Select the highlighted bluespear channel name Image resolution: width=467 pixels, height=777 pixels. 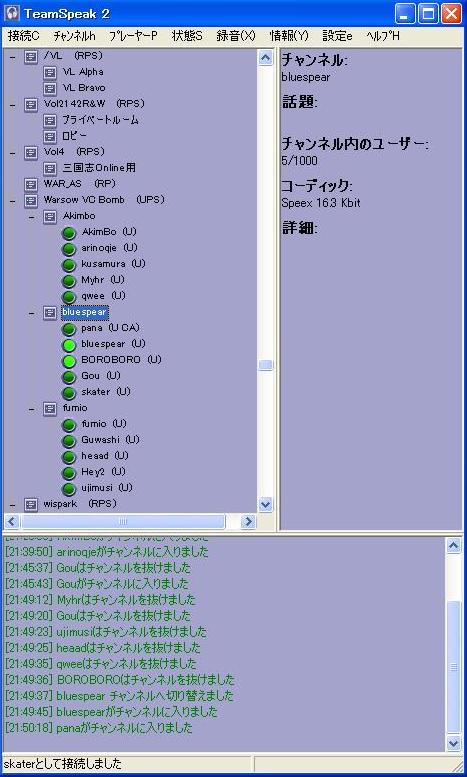click(85, 312)
